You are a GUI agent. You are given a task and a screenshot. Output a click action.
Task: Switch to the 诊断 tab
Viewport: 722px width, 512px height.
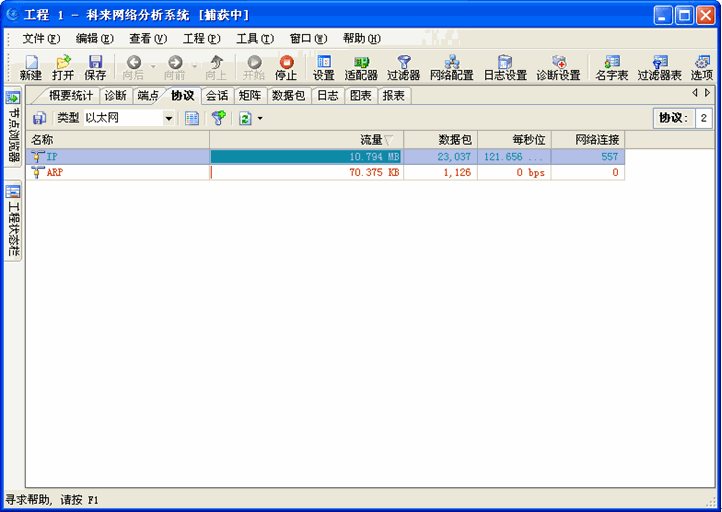coord(115,96)
